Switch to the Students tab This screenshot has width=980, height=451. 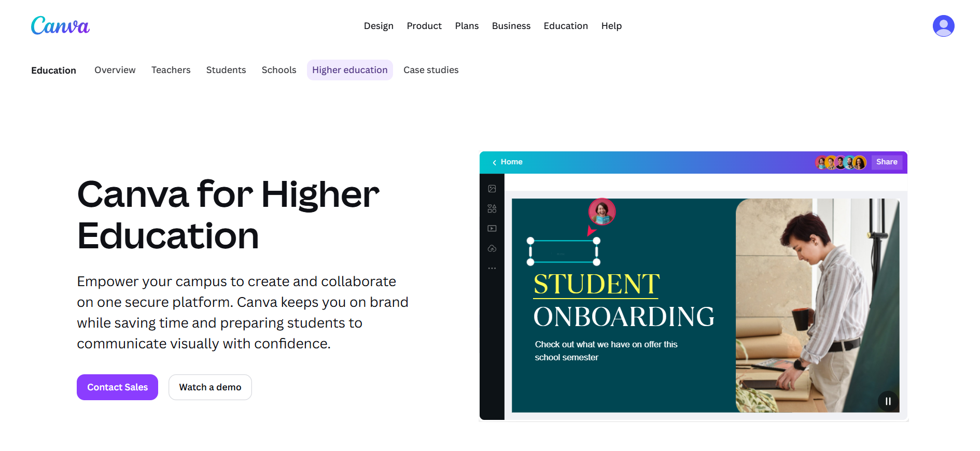click(x=226, y=70)
